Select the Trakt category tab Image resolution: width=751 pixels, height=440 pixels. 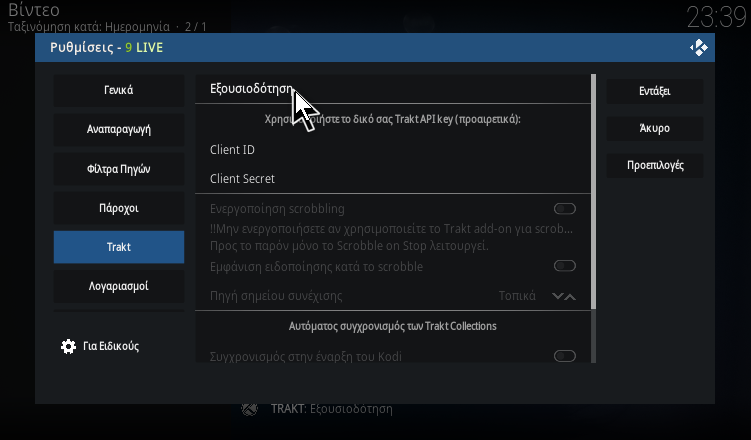coord(119,247)
